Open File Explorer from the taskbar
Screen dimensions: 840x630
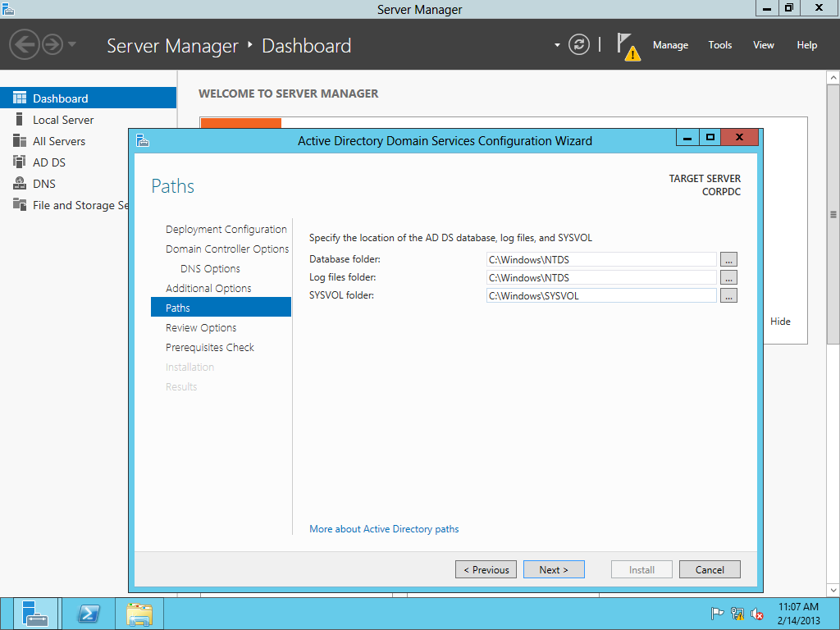139,614
